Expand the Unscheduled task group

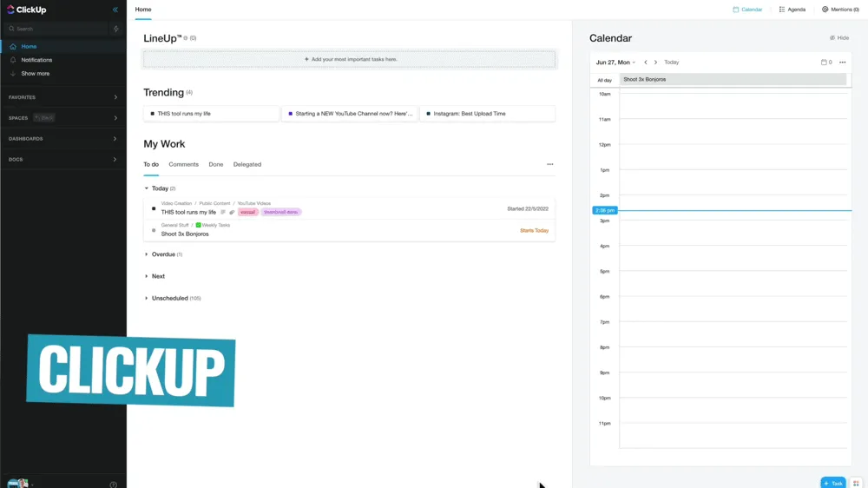point(147,298)
